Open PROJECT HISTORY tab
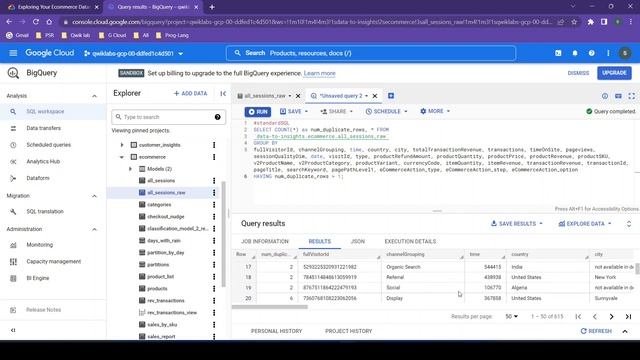Image resolution: width=640 pixels, height=360 pixels. tap(349, 331)
